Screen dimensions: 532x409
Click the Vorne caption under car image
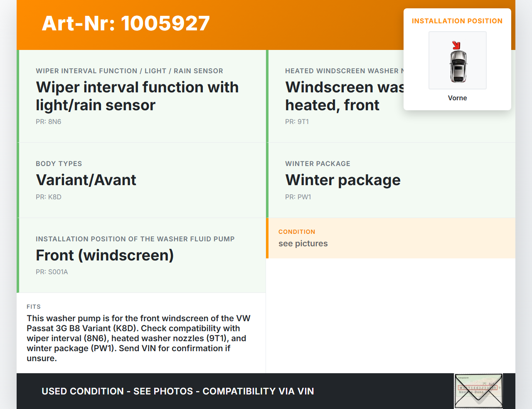pos(457,98)
